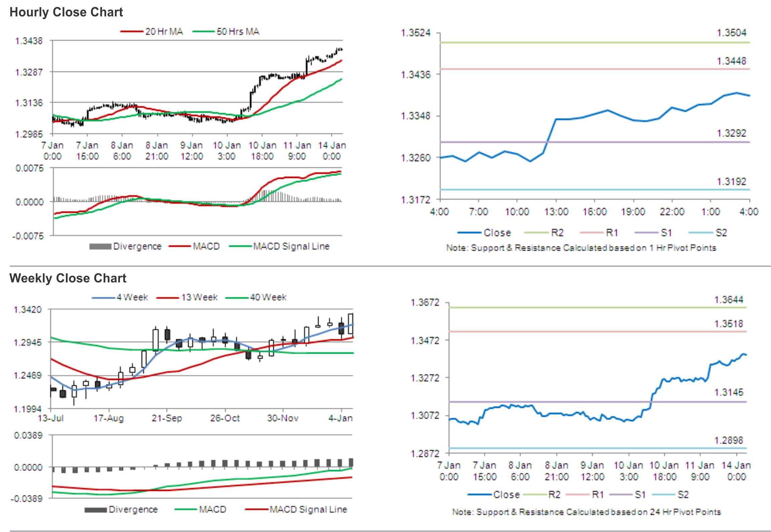Click the "1.2469" weekly y-axis label
This screenshot has height=532, width=771.
pyautogui.click(x=28, y=376)
